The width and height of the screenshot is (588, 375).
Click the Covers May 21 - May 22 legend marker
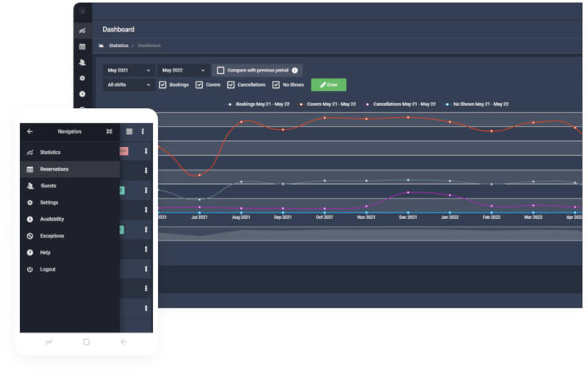click(301, 104)
